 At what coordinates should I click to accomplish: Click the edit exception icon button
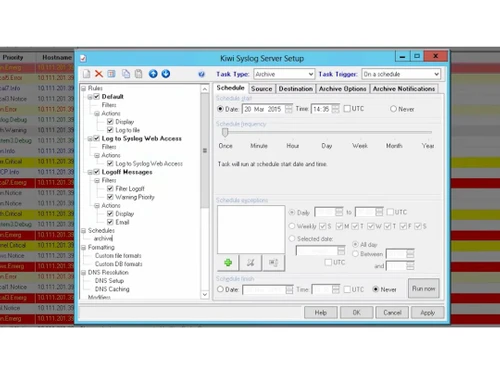point(273,263)
